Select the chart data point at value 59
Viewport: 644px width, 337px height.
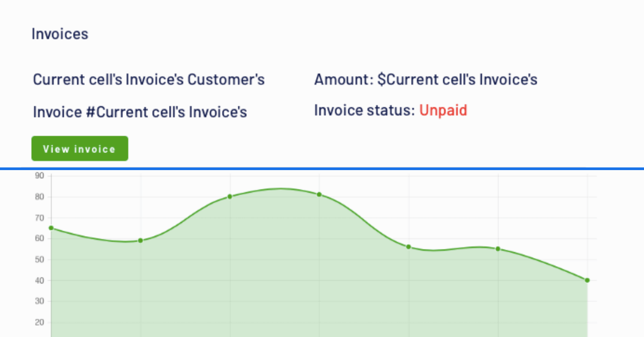click(140, 240)
